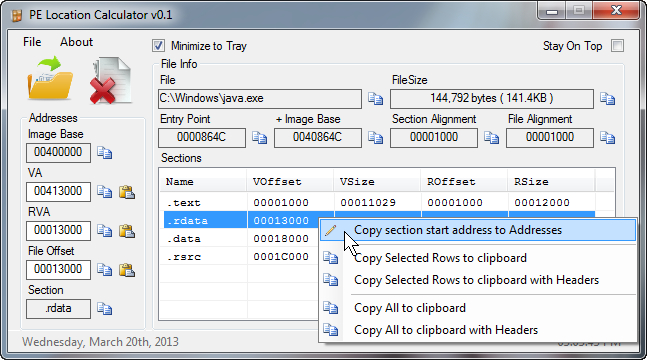Click the PE Location Calculator title bar icon

point(17,16)
